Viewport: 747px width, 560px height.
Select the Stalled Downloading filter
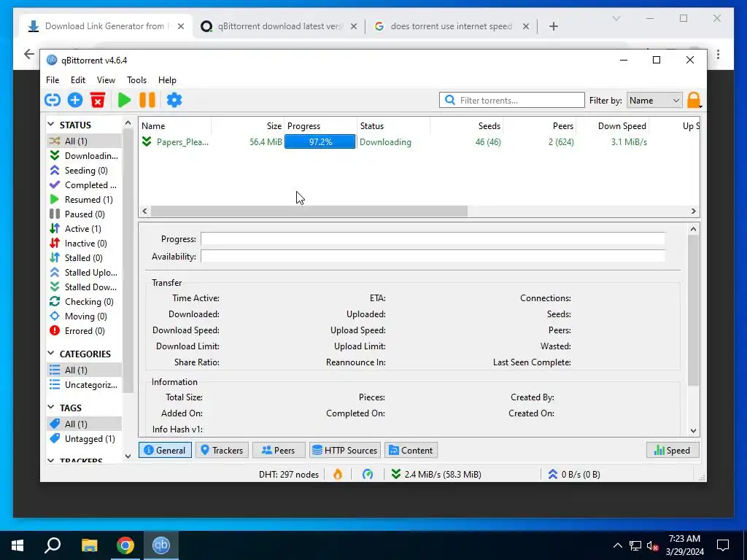(x=85, y=287)
